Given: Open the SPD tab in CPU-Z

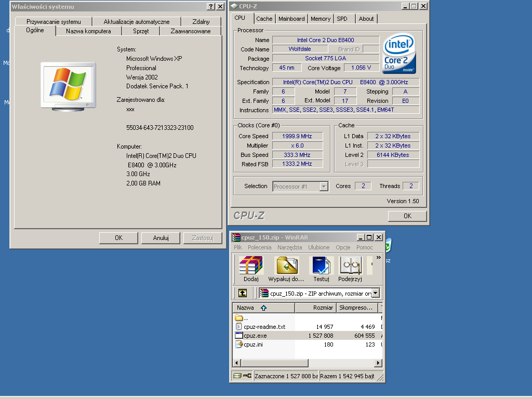Looking at the screenshot, I should [x=342, y=19].
